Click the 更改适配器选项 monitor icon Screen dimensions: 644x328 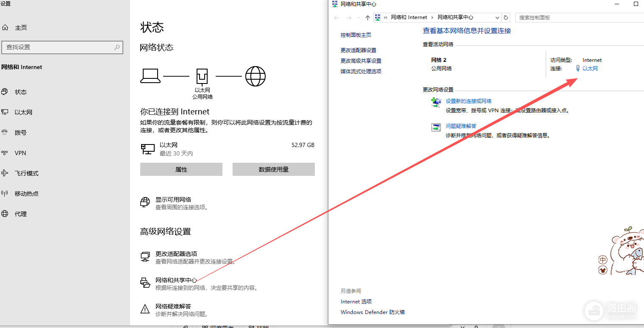click(x=145, y=257)
